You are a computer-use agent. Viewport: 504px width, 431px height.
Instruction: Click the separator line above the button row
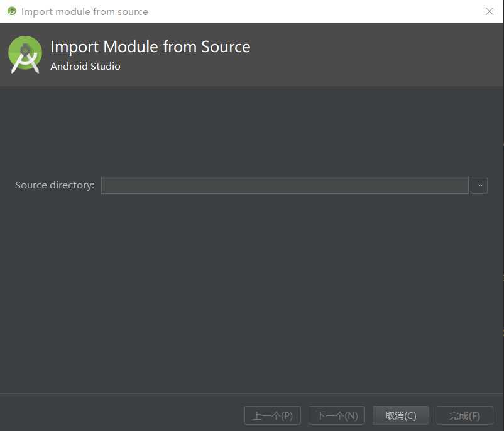pyautogui.click(x=251, y=394)
